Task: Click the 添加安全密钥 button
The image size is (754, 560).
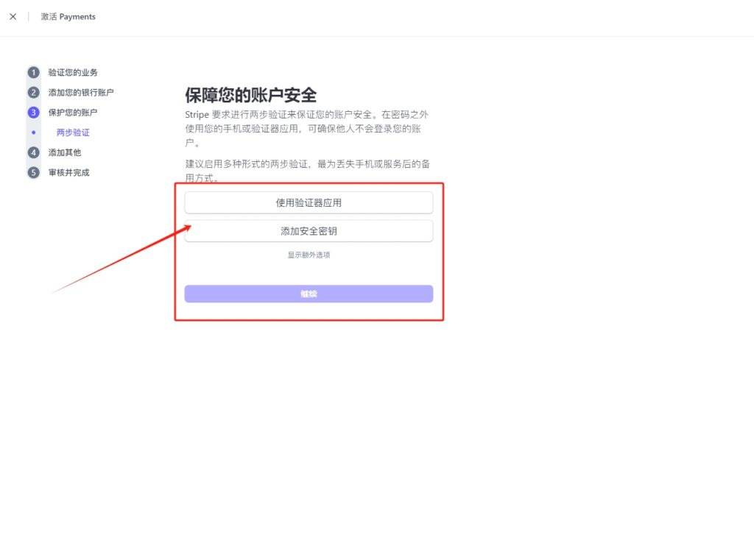Action: [309, 231]
